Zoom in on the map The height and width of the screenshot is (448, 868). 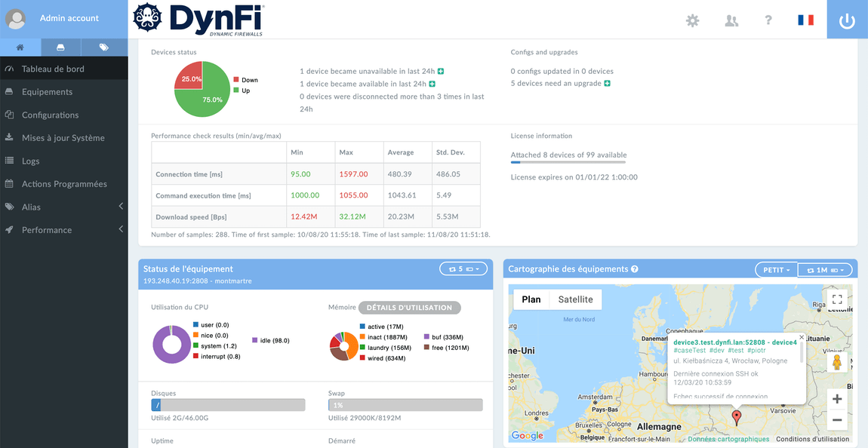[x=837, y=399]
